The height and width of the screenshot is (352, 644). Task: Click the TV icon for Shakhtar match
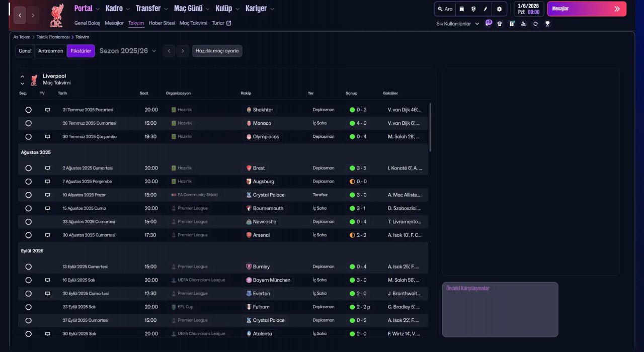(x=48, y=110)
